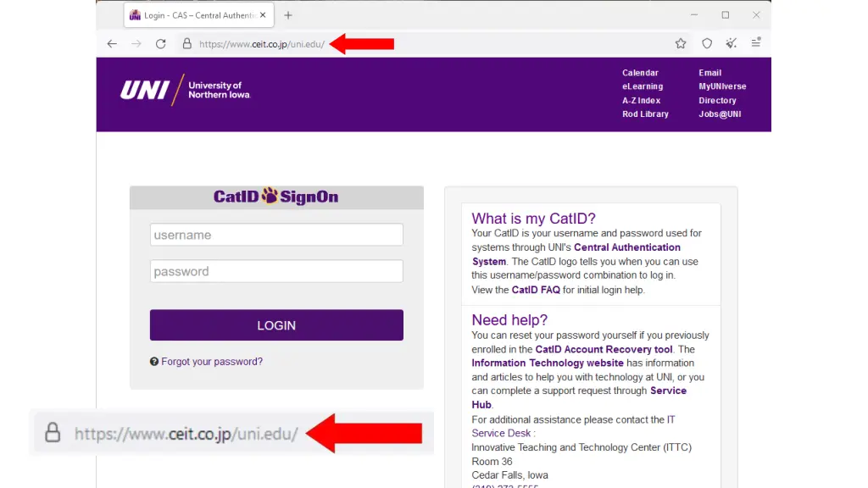This screenshot has width=868, height=488.
Task: Click the UNI logo in header
Action: (186, 90)
